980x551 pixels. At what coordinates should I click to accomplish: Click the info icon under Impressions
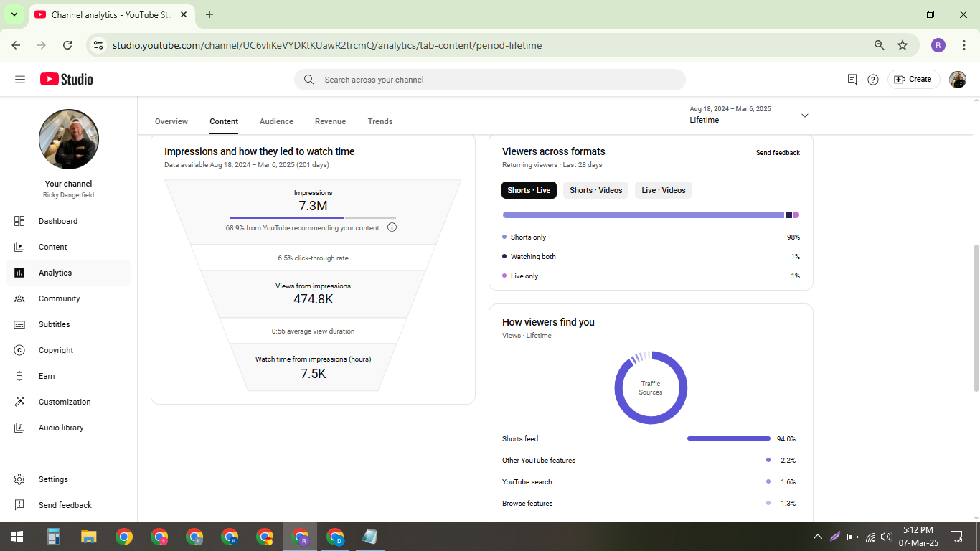pyautogui.click(x=392, y=227)
